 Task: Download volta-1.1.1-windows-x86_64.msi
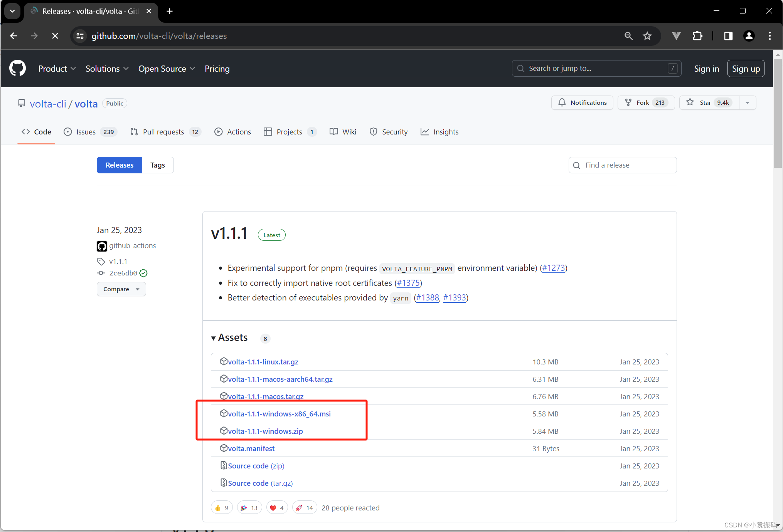pyautogui.click(x=279, y=414)
